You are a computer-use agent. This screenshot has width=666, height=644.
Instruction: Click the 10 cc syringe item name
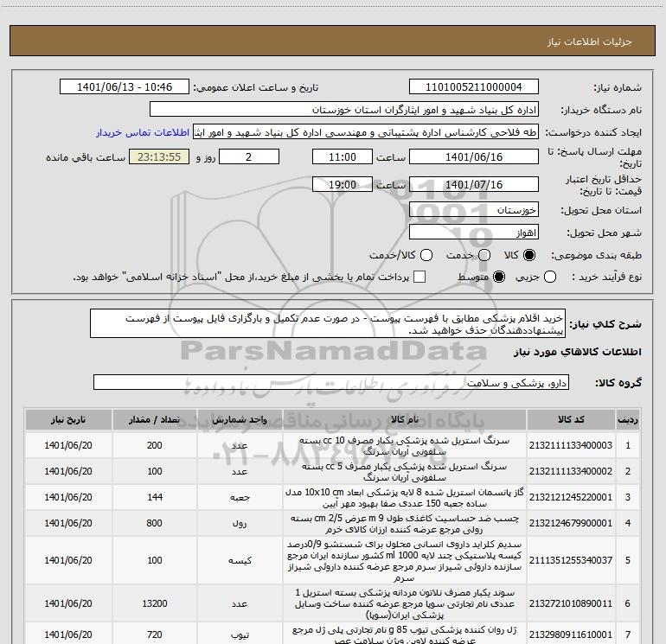coord(405,446)
